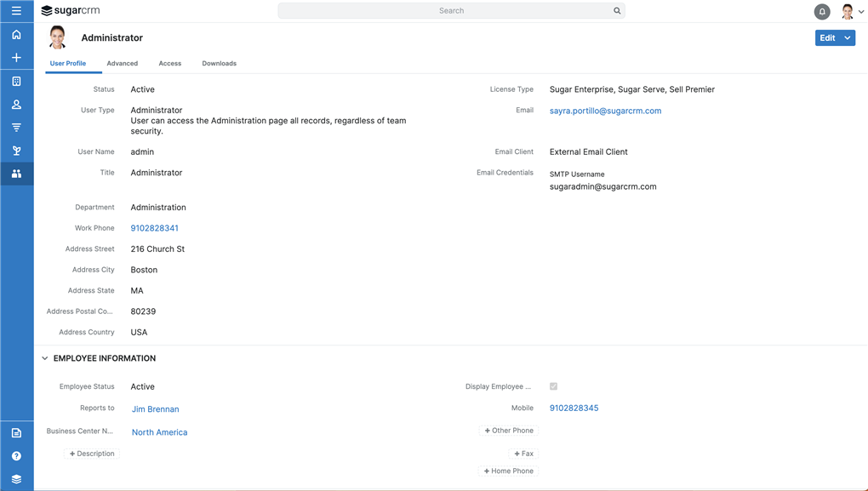Collapse the Employee Information section
The image size is (868, 491).
coord(45,357)
